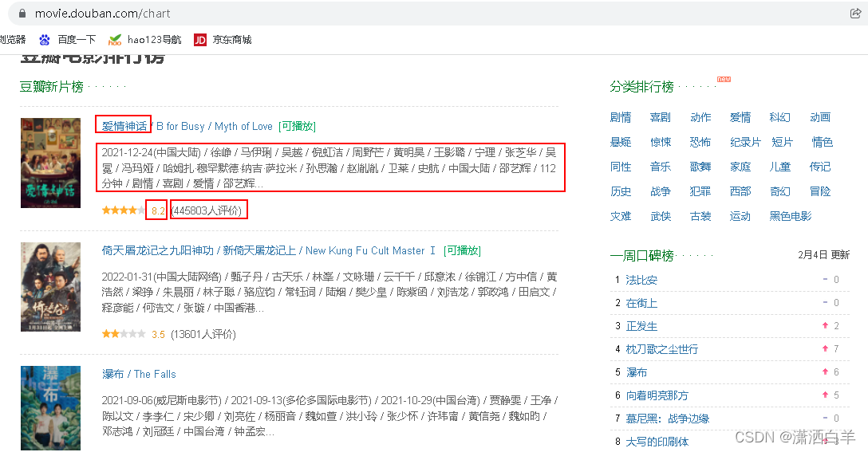Open 正发生 in weekly ranking
Image resolution: width=868 pixels, height=452 pixels.
point(641,326)
